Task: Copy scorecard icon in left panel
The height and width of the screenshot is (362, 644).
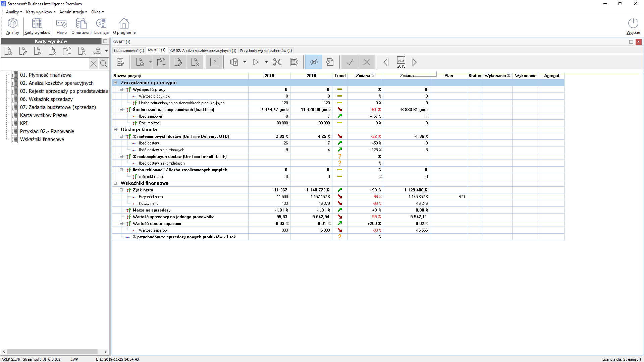Action: (x=67, y=51)
